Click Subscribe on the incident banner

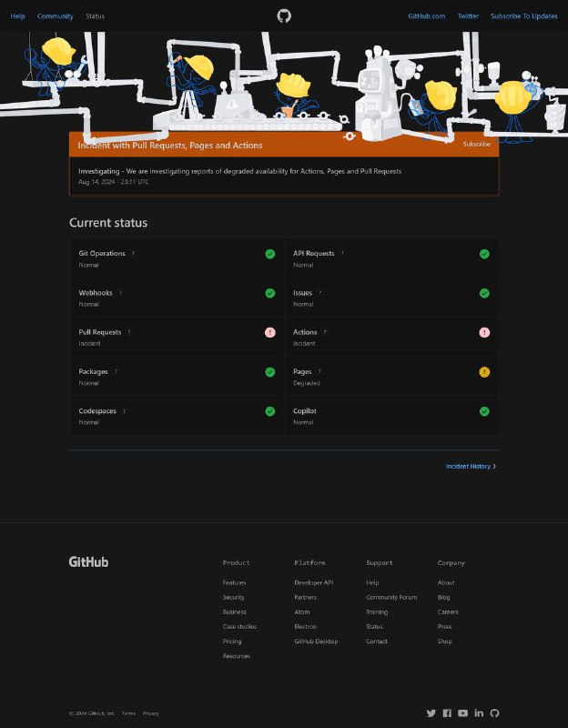[476, 145]
